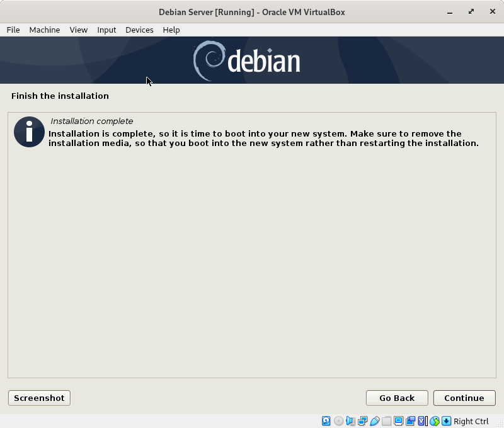Open the Devices menu

pyautogui.click(x=139, y=30)
